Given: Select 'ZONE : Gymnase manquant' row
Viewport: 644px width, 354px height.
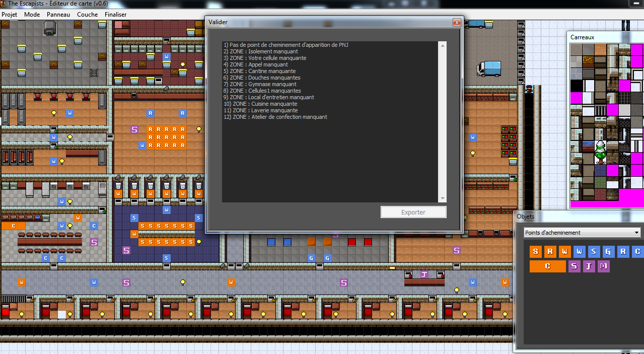Looking at the screenshot, I should point(260,84).
